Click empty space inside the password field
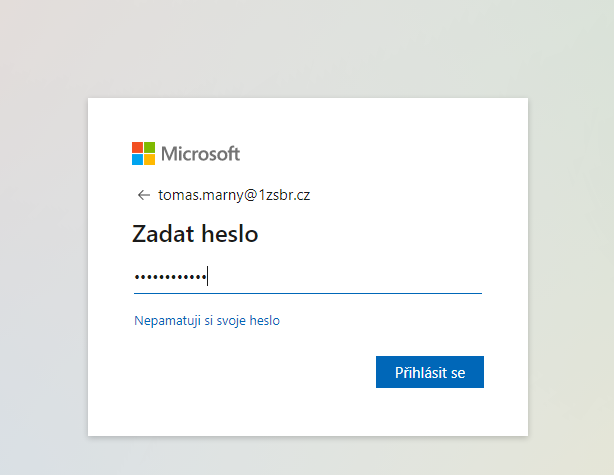 (345, 278)
